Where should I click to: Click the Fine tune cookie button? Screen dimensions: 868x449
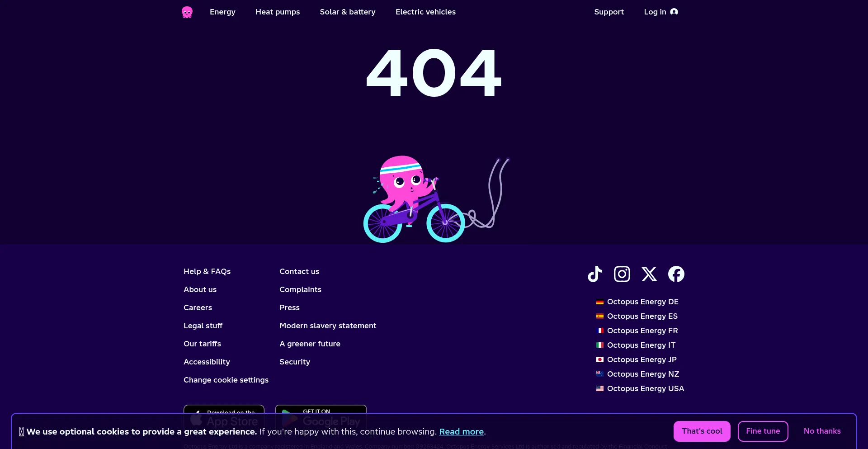[763, 431]
